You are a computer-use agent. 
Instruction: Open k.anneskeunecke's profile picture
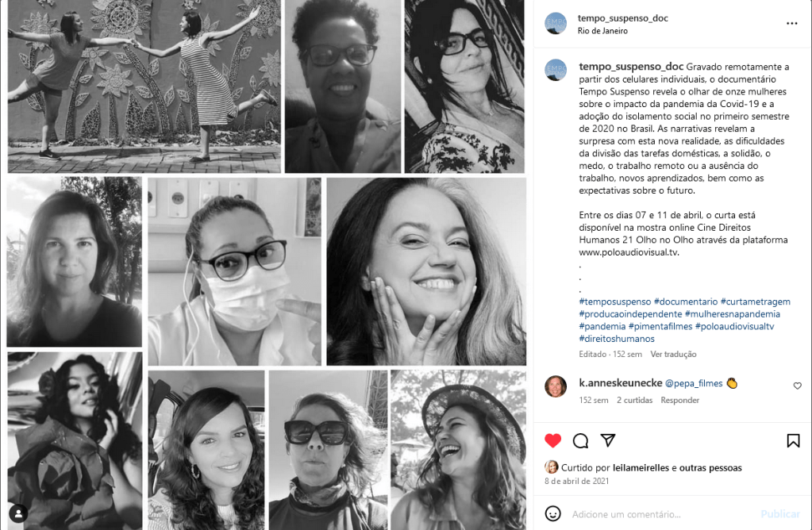[556, 386]
